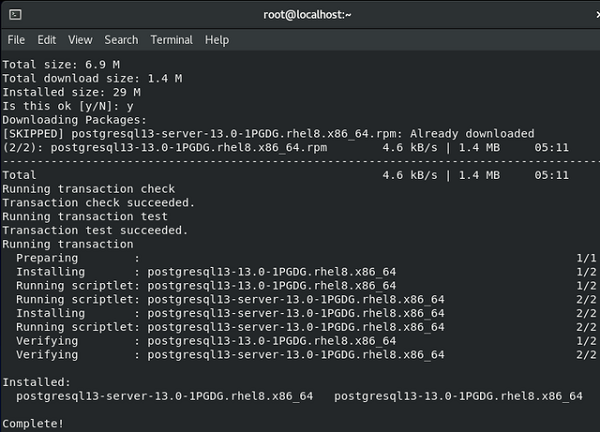Click the 'Running transaction test' line
Screen dimensions: 600x432
85,217
